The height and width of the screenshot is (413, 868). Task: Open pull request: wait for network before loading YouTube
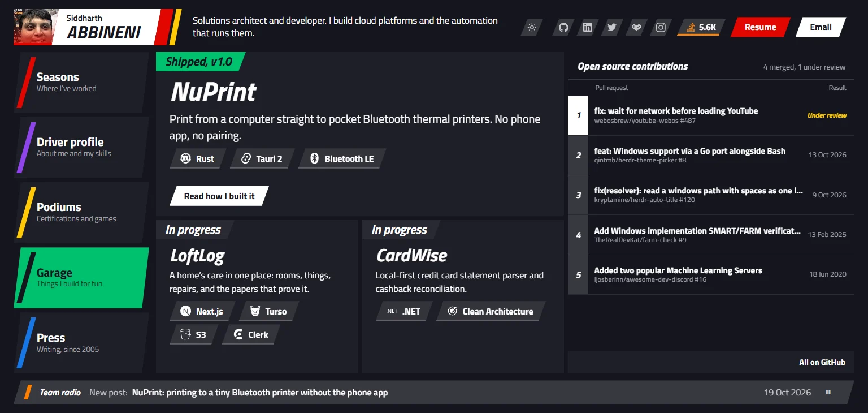pyautogui.click(x=676, y=111)
